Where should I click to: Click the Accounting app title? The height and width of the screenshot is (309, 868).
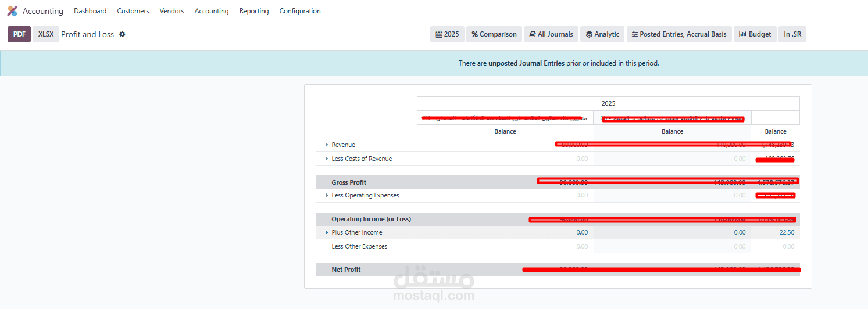tap(43, 11)
